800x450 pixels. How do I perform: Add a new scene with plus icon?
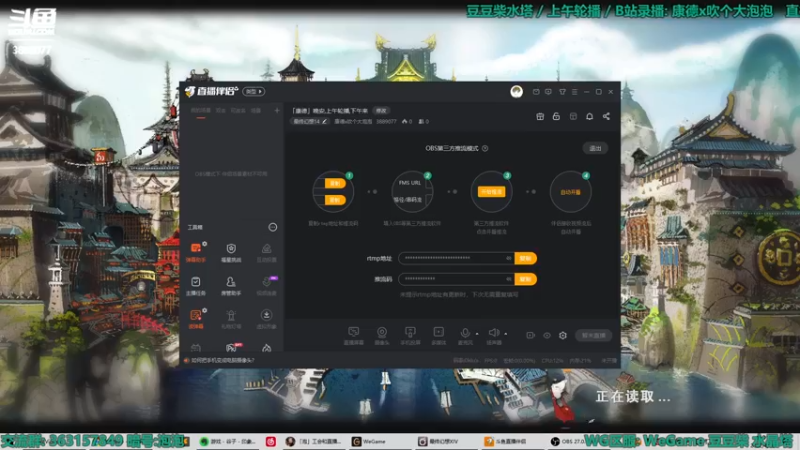coord(277,110)
